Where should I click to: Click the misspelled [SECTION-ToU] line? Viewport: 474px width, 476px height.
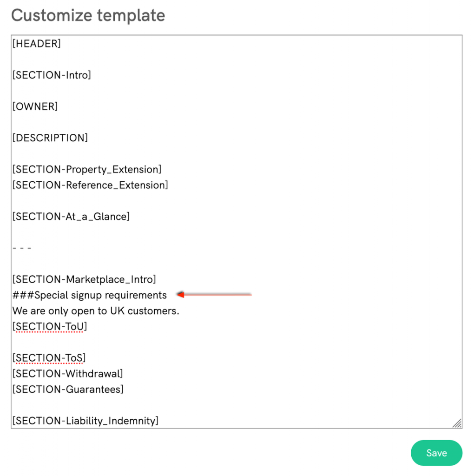pos(50,327)
